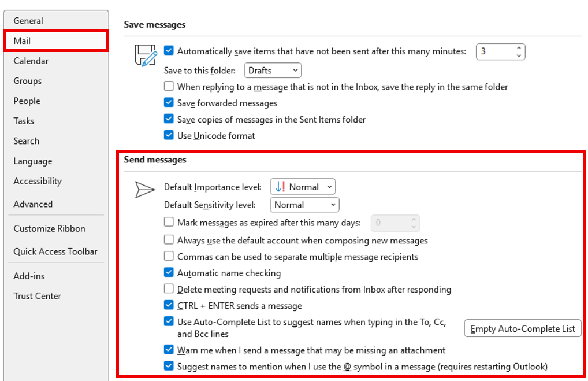The width and height of the screenshot is (588, 381).
Task: Turn off Automatic name checking
Action: [x=169, y=272]
